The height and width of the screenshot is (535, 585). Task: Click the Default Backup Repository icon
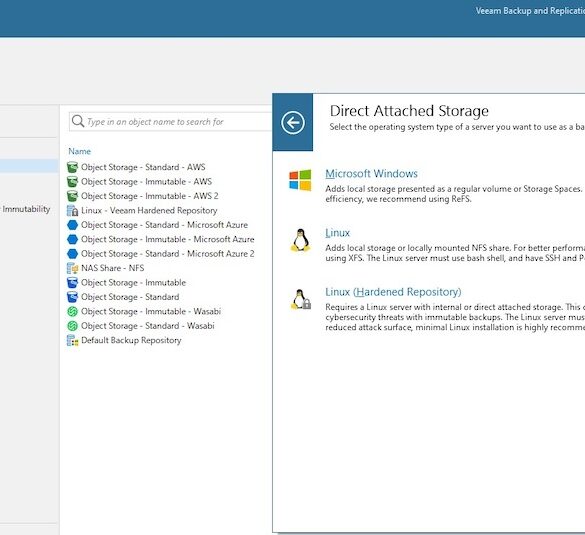72,340
